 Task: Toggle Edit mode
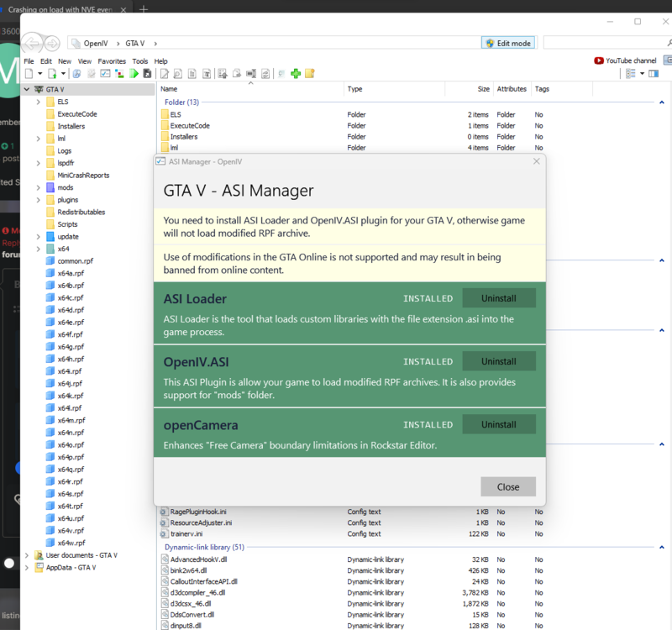[508, 42]
